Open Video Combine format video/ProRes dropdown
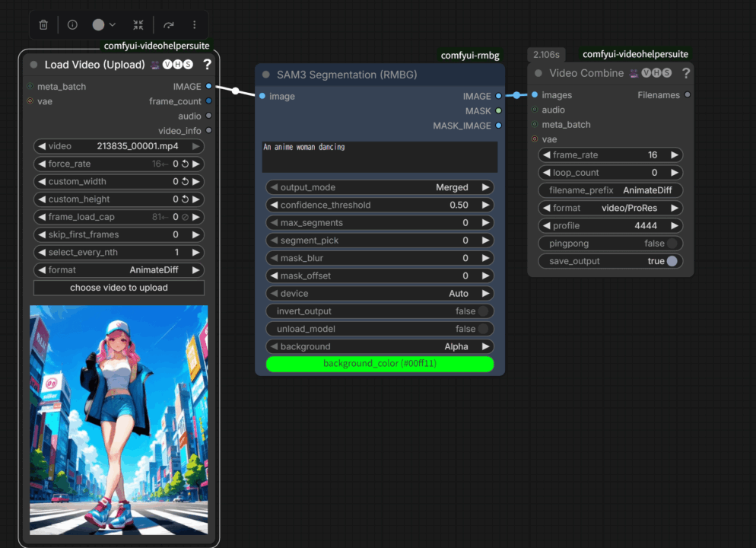756x548 pixels. coord(611,208)
